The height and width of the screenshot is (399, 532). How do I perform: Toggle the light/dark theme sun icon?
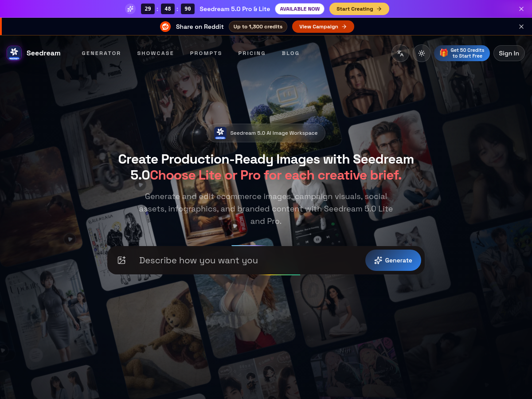coord(422,53)
